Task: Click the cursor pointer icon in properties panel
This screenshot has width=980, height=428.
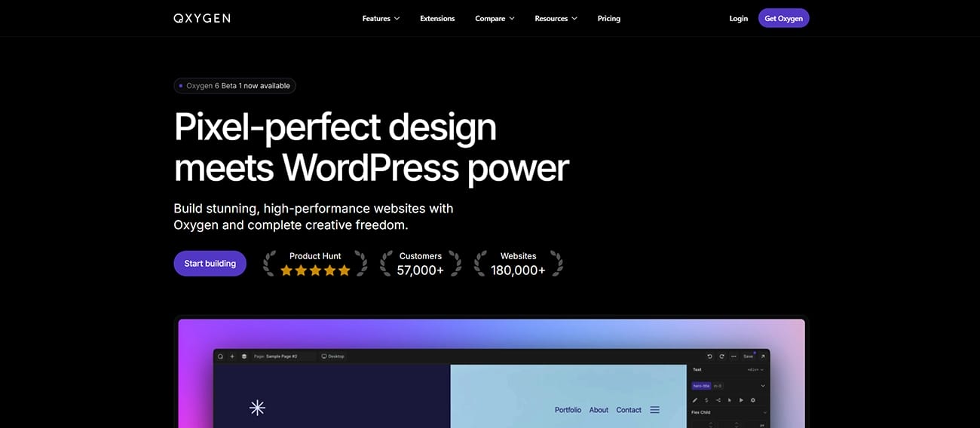Action: click(x=730, y=400)
